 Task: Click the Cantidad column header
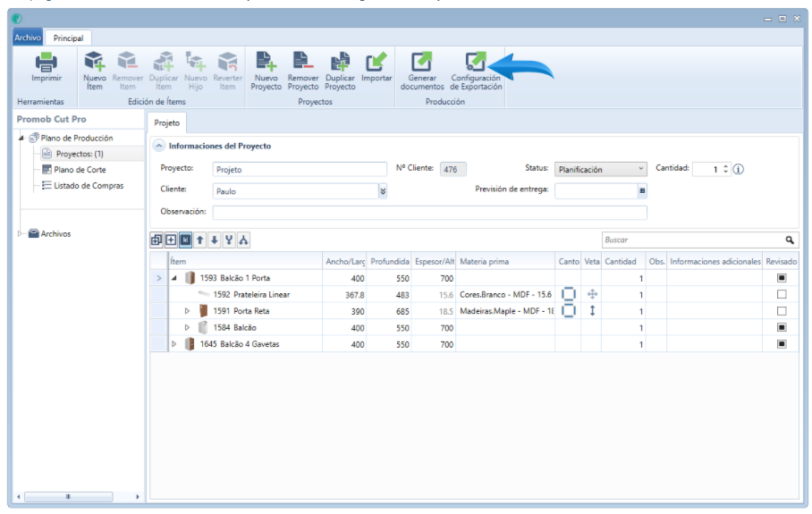tap(623, 261)
